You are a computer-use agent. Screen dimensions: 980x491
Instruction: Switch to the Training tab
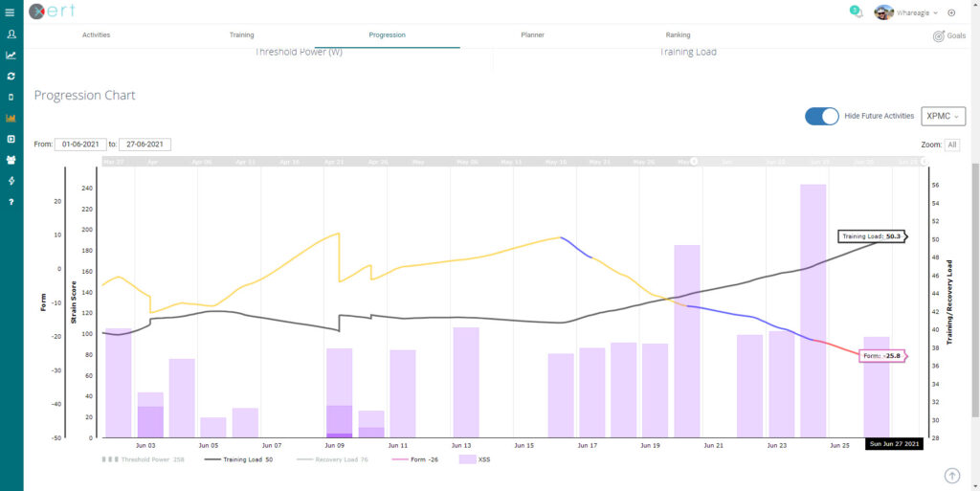tap(241, 34)
